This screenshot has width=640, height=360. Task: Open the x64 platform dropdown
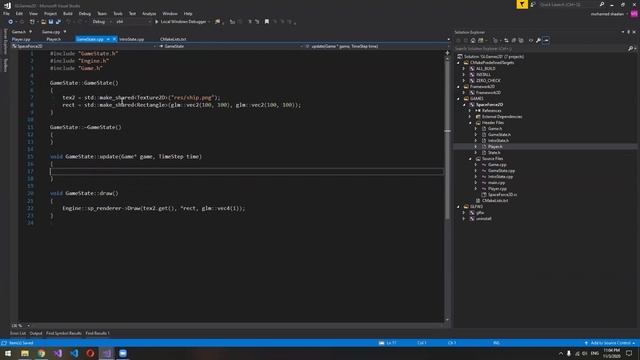click(x=133, y=22)
